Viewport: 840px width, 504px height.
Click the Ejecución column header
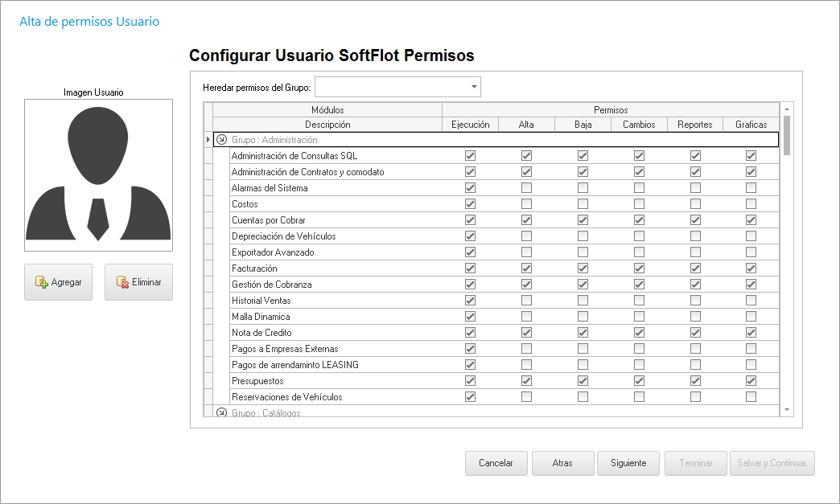pyautogui.click(x=470, y=125)
